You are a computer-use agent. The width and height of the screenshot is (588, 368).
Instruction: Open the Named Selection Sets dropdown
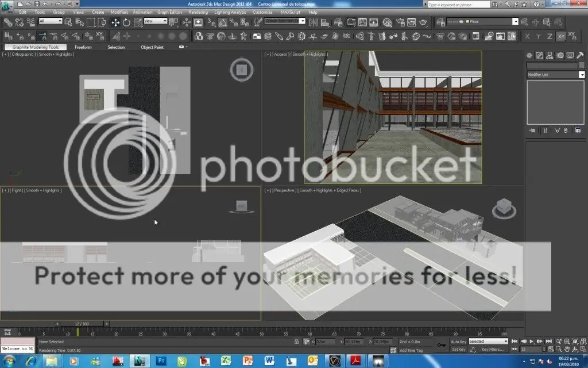[x=285, y=21]
